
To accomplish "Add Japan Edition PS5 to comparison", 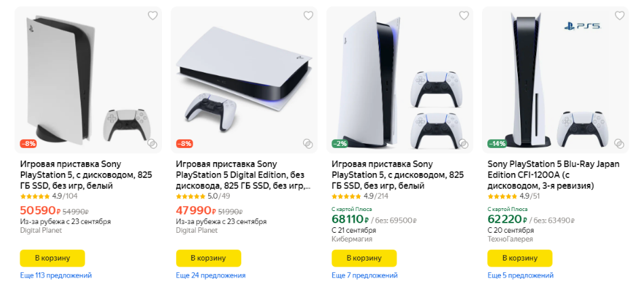I will point(620,144).
